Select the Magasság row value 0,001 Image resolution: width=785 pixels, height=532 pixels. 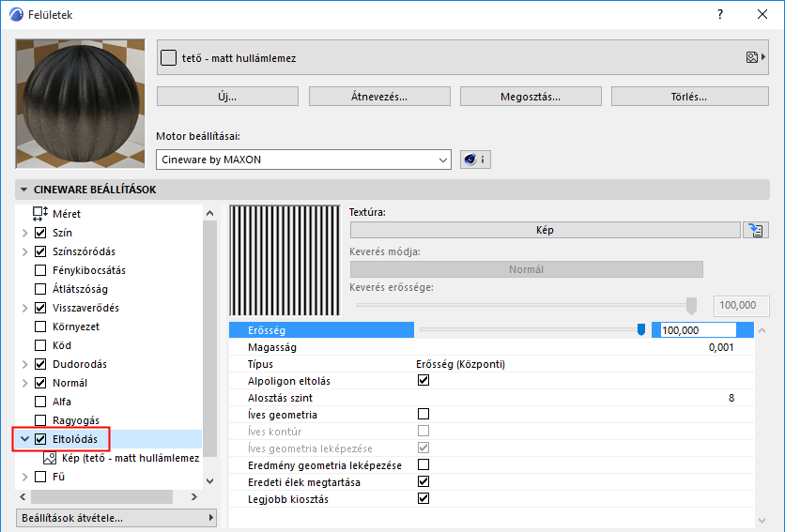(721, 347)
